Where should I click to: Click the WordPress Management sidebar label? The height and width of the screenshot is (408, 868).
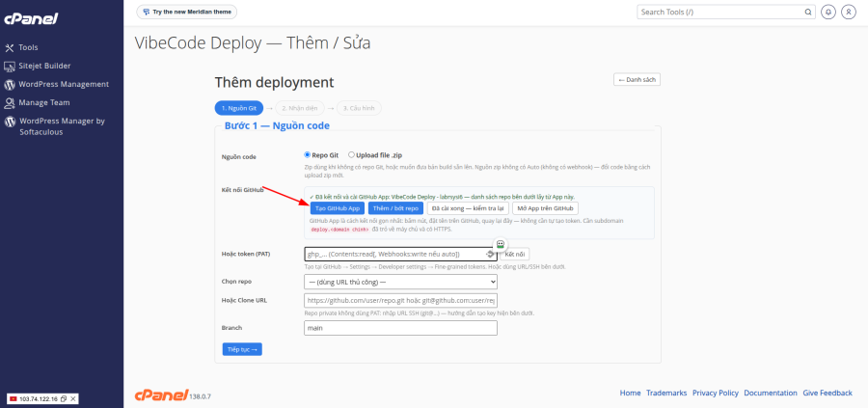coord(64,84)
